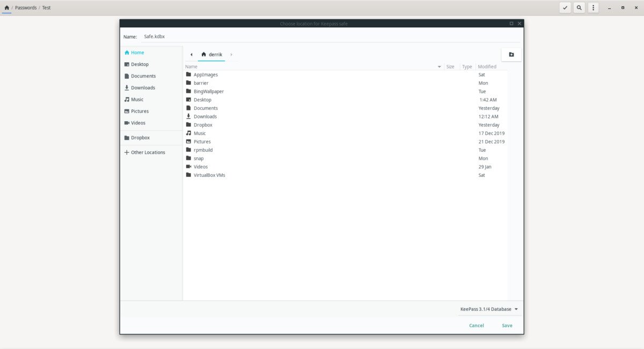
Task: Go to Passwords in the breadcrumb
Action: [26, 8]
